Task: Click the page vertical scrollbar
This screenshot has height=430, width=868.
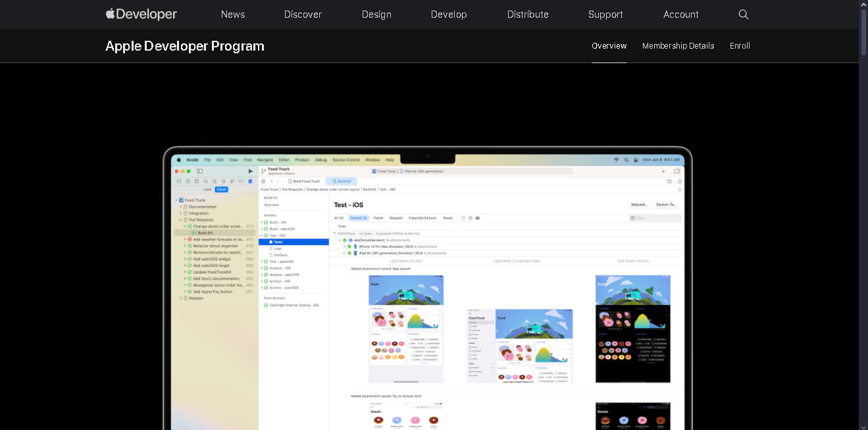Action: point(863,33)
